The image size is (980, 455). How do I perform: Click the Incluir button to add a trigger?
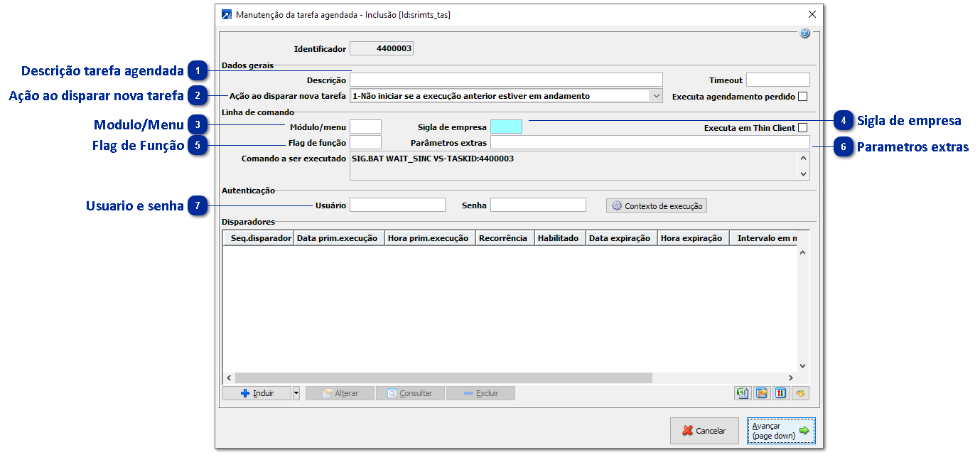click(x=257, y=393)
